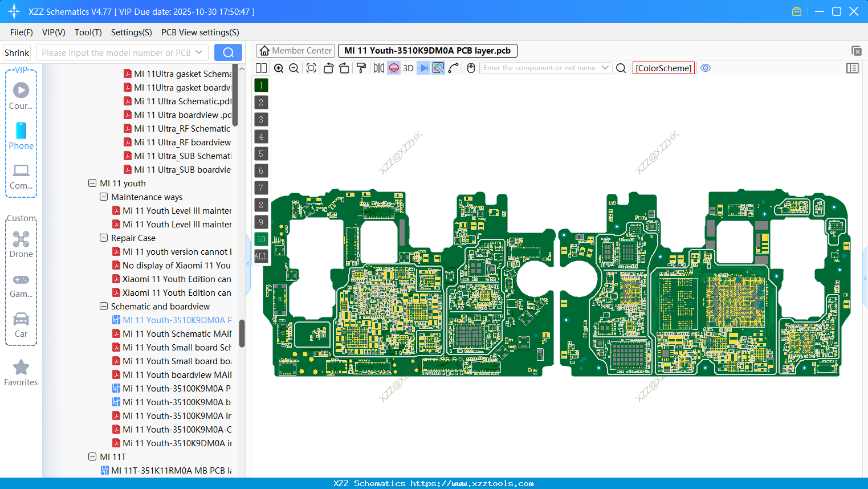The image size is (868, 489).
Task: Collapse the Repair Case section
Action: click(103, 238)
